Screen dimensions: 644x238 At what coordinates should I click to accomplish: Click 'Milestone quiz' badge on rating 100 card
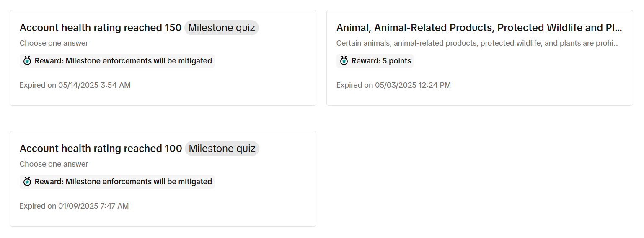point(222,149)
